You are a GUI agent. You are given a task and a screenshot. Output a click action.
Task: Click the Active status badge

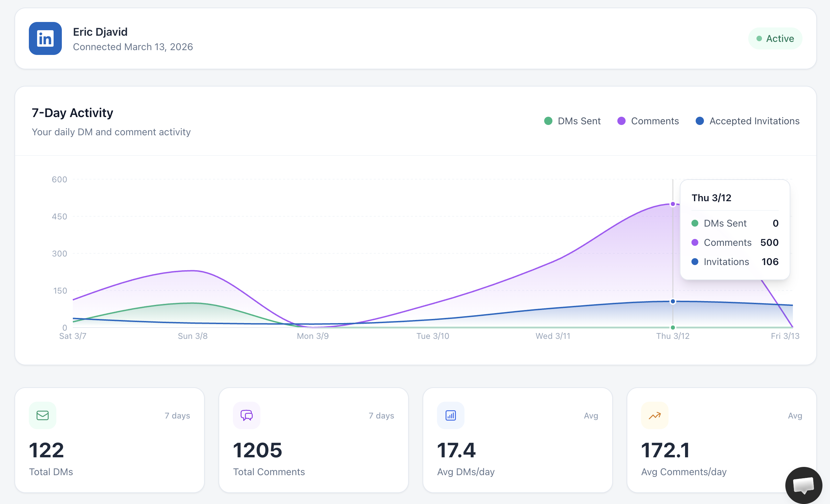click(x=775, y=38)
